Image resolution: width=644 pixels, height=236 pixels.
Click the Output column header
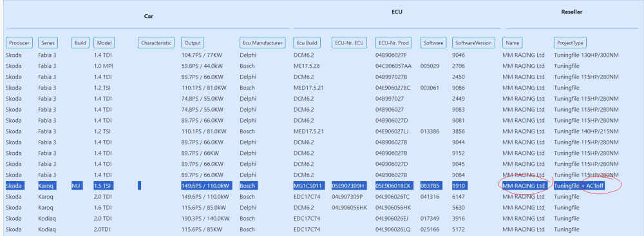pos(193,43)
